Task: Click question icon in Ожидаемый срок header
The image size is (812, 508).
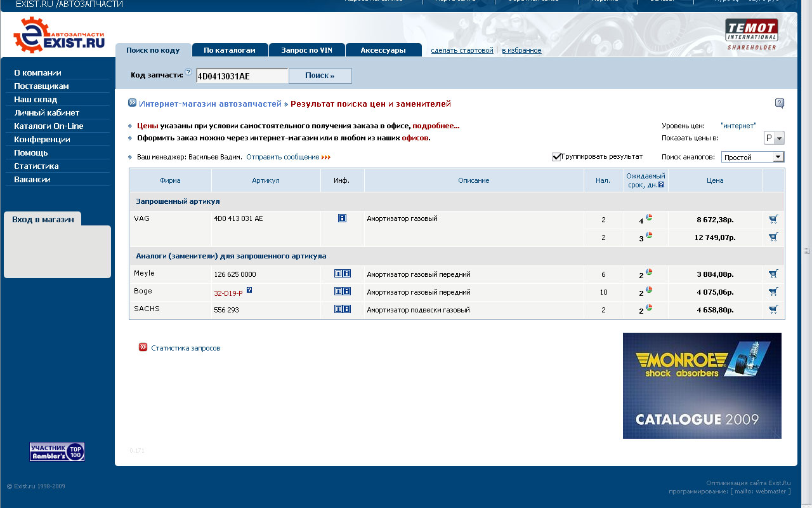Action: point(661,185)
